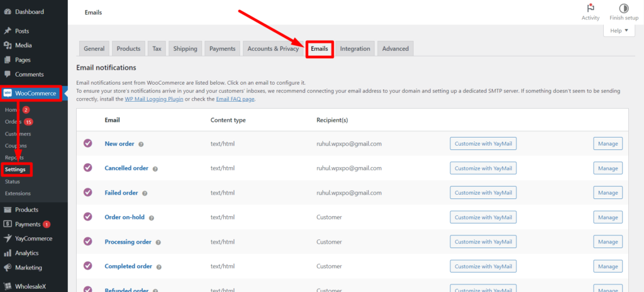Click the Media icon in sidebar

point(8,45)
